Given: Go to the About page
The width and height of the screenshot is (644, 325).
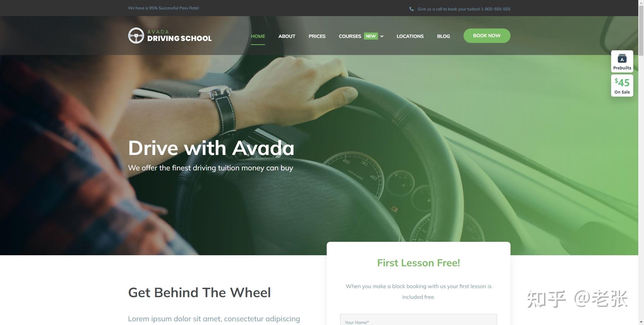Looking at the screenshot, I should 287,36.
